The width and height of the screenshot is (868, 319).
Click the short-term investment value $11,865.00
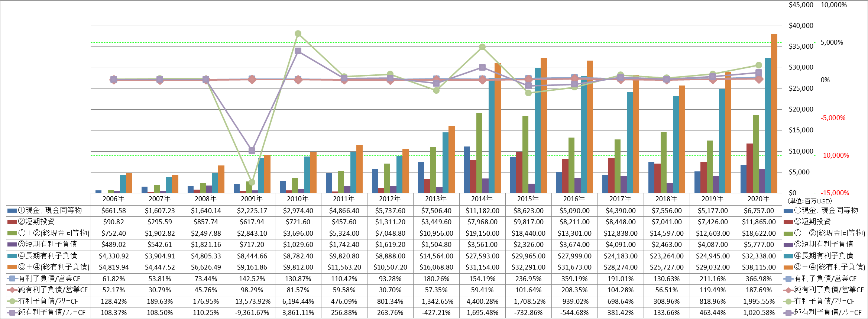(x=759, y=222)
